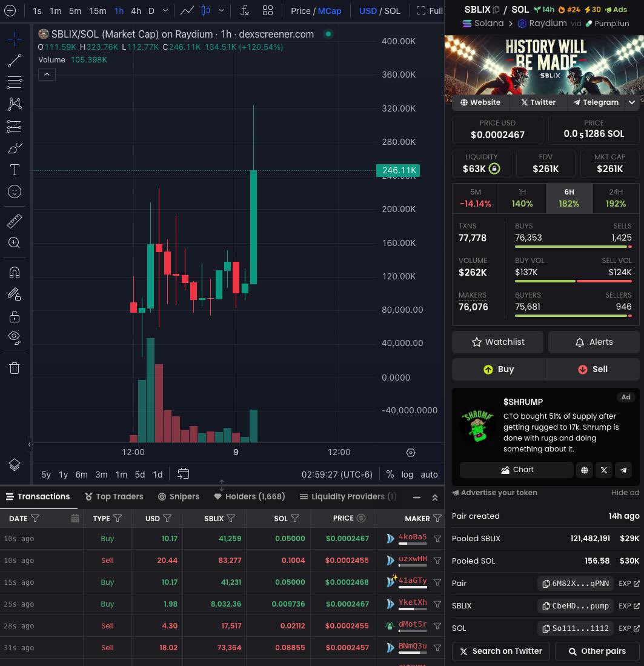Select the crosshair cursor tool
644x666 pixels.
(15, 39)
